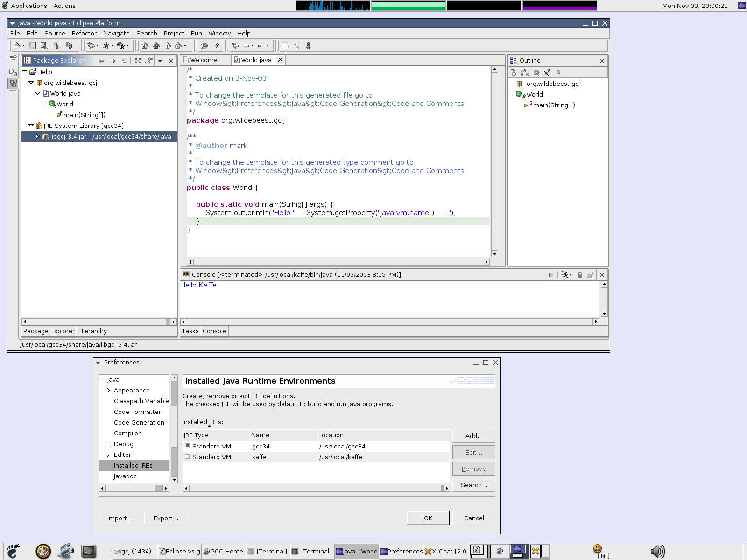
Task: Click the editor horizontal scrollbar track
Action: click(x=338, y=262)
